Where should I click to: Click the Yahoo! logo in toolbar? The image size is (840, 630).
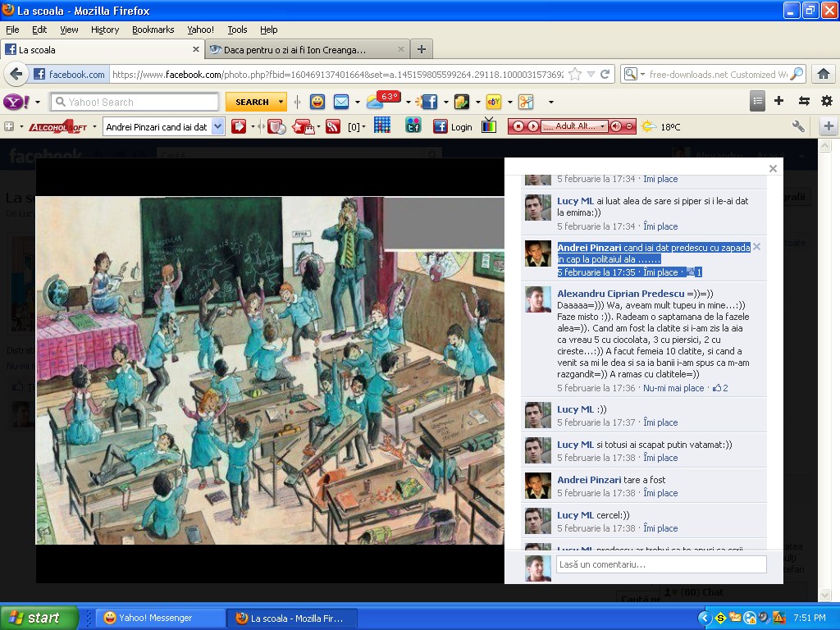16,101
